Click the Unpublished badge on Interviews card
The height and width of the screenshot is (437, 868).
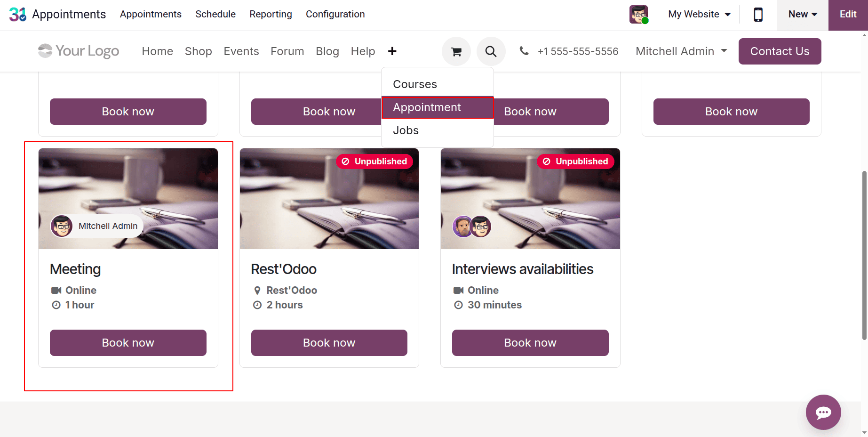tap(575, 162)
